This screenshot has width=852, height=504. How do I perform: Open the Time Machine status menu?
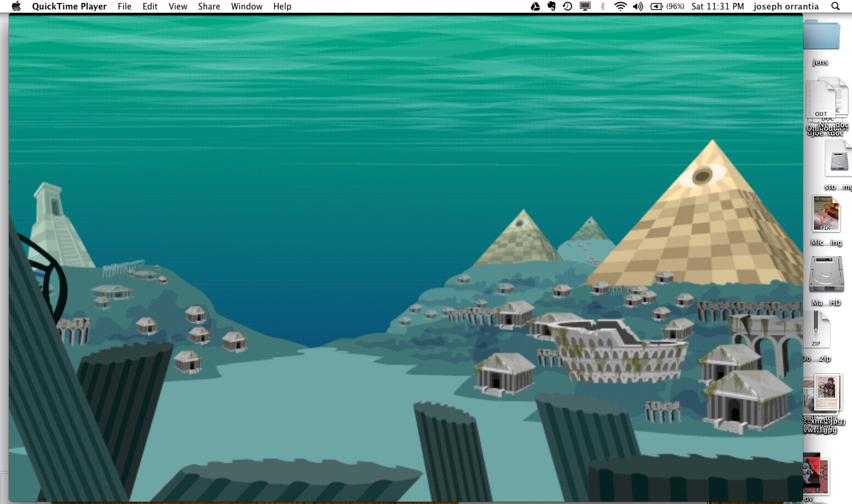(567, 7)
